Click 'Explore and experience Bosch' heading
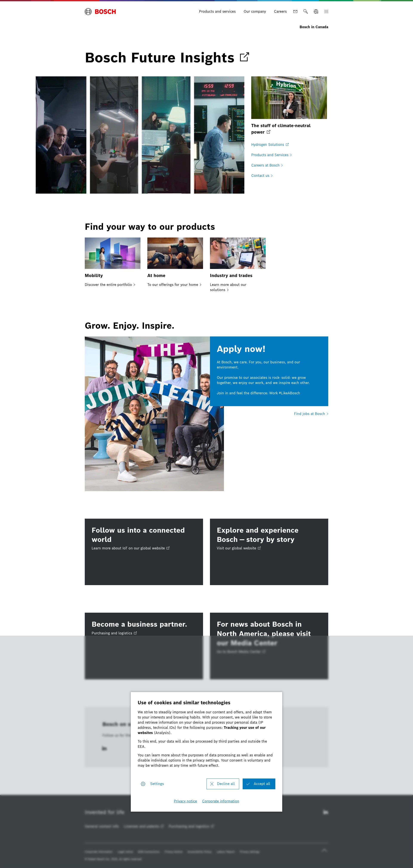Image resolution: width=413 pixels, height=868 pixels. [x=258, y=535]
